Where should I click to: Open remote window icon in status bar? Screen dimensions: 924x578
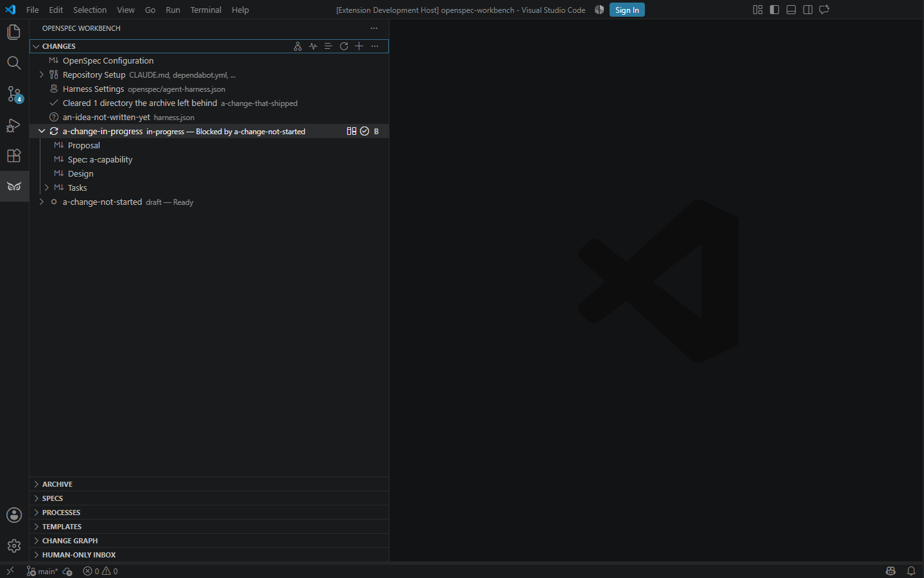[10, 571]
